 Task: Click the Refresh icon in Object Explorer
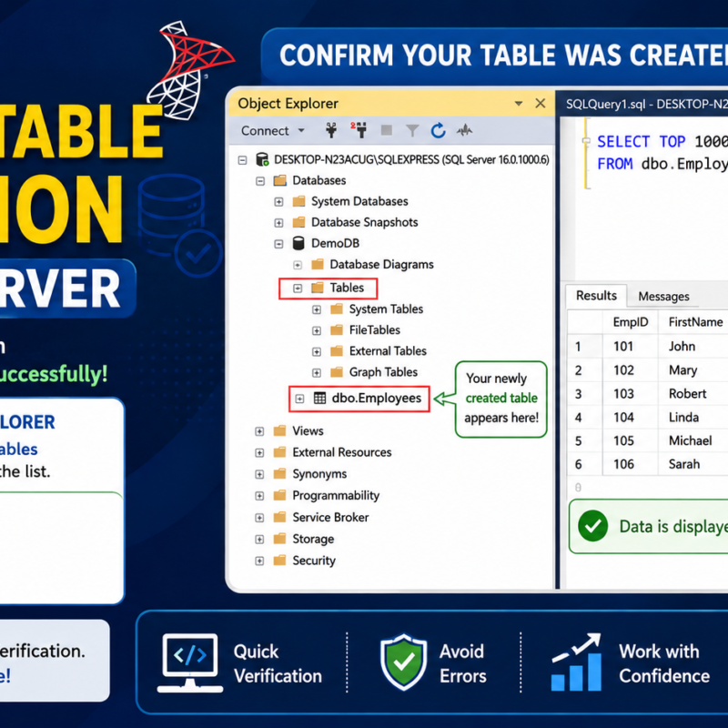pos(438,131)
